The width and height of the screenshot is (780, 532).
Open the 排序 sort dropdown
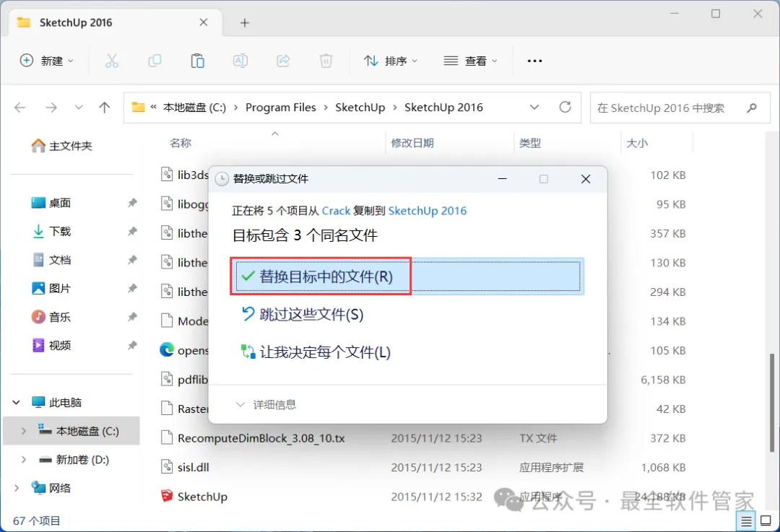click(x=391, y=61)
